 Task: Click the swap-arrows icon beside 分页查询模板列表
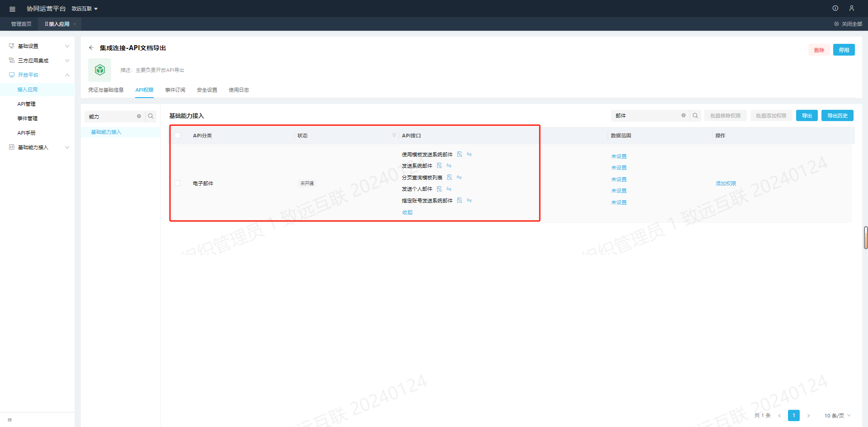click(x=459, y=177)
